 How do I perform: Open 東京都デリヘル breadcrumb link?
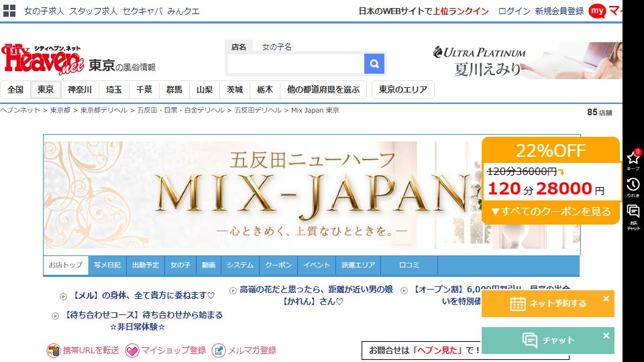click(x=104, y=110)
